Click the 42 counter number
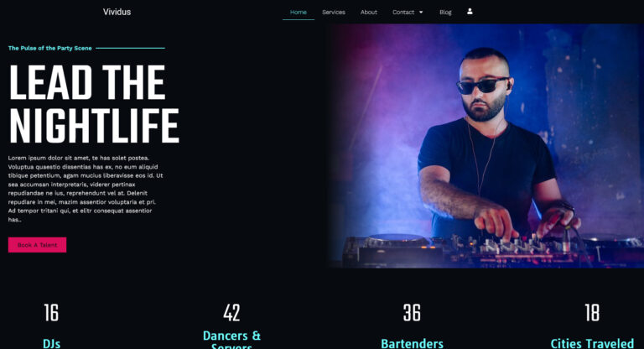The width and height of the screenshot is (644, 349). click(x=231, y=313)
